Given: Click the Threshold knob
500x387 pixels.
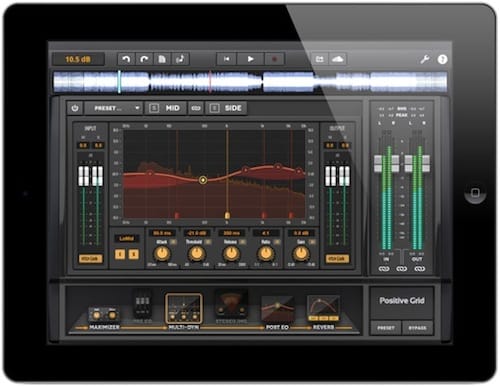Looking at the screenshot, I should click(x=197, y=254).
